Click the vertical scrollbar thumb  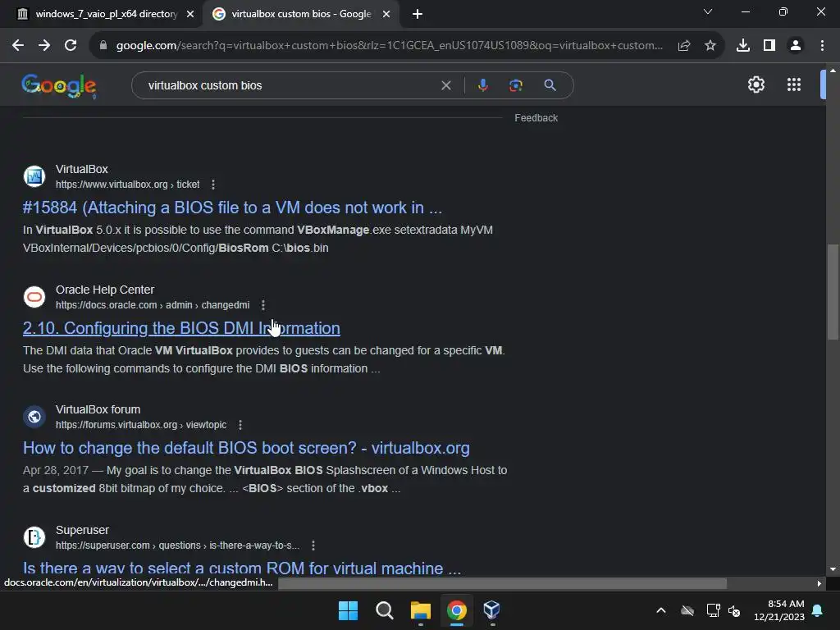[x=833, y=292]
